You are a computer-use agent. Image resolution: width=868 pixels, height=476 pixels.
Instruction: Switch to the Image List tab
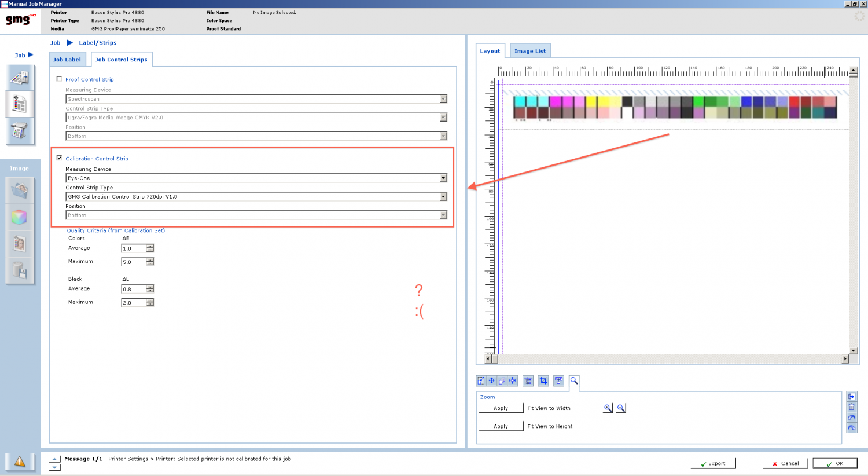530,51
